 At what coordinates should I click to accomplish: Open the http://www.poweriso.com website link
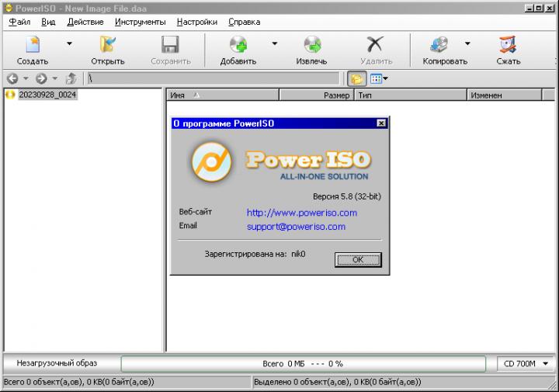point(301,213)
